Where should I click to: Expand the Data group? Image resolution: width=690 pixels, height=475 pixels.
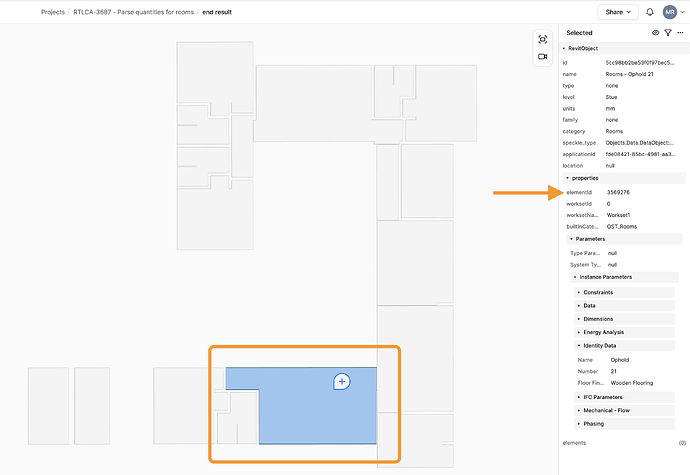tap(624, 306)
